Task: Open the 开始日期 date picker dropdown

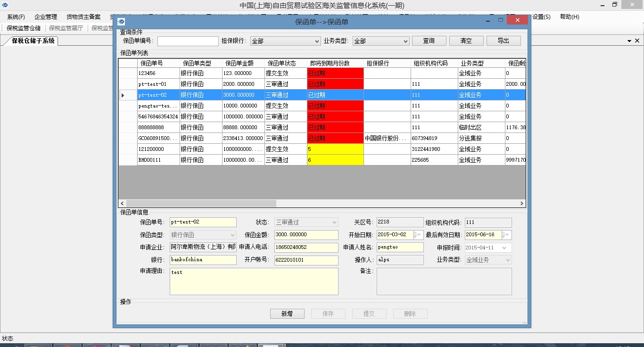Action: click(419, 235)
